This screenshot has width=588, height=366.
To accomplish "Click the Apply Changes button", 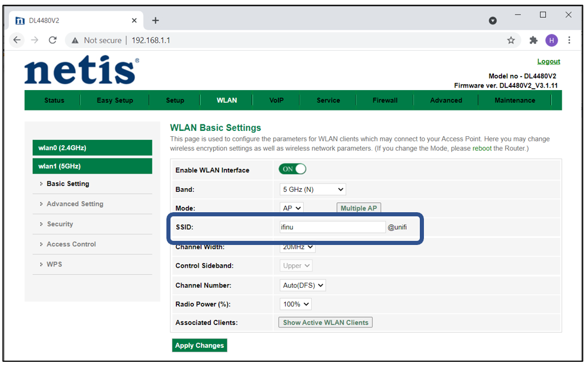I will point(200,346).
